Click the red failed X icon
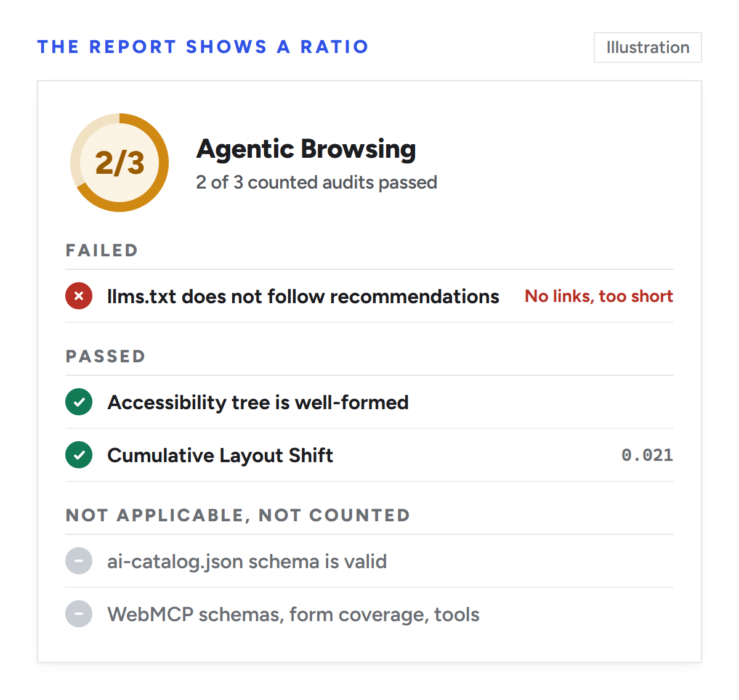The height and width of the screenshot is (700, 739). [x=79, y=296]
